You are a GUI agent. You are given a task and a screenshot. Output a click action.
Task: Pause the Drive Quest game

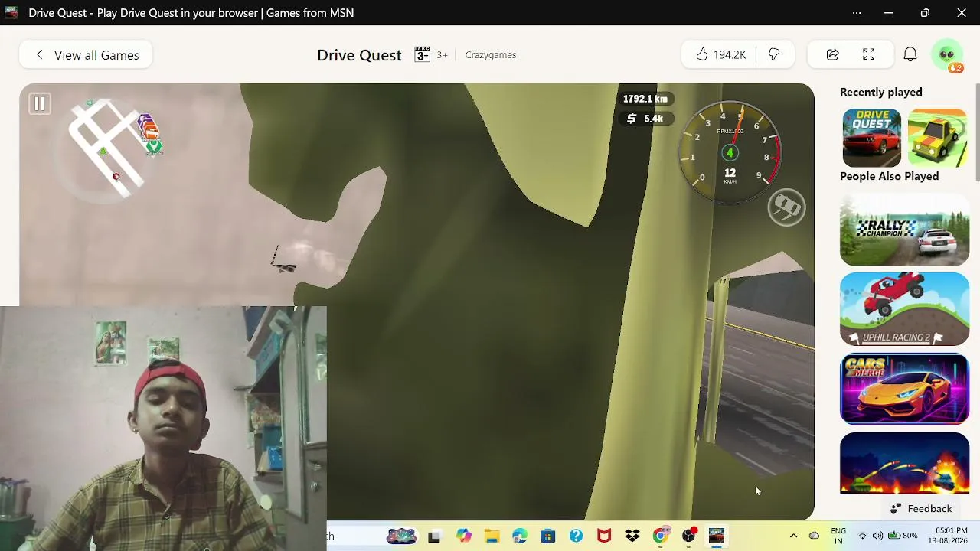(x=40, y=103)
